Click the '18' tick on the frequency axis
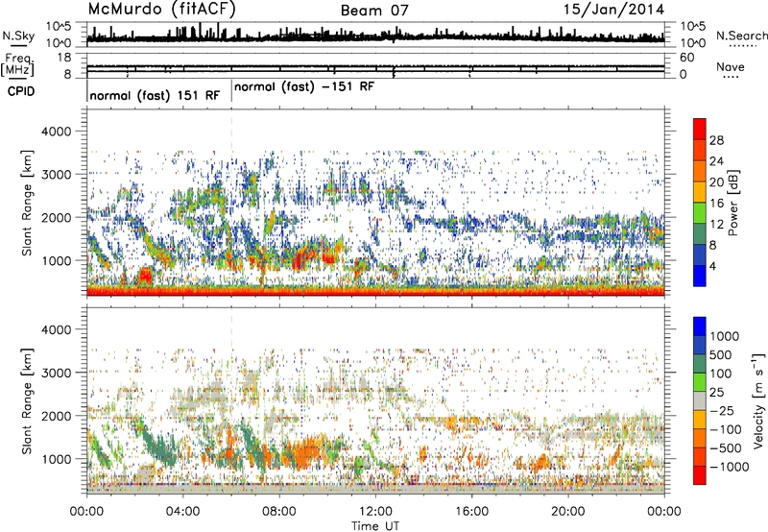This screenshot has height=532, width=768. click(x=64, y=58)
